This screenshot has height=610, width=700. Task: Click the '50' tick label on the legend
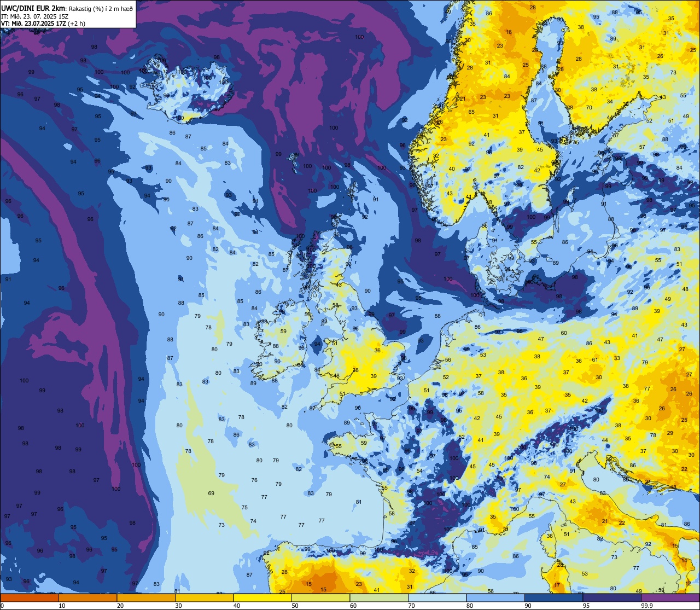(295, 606)
